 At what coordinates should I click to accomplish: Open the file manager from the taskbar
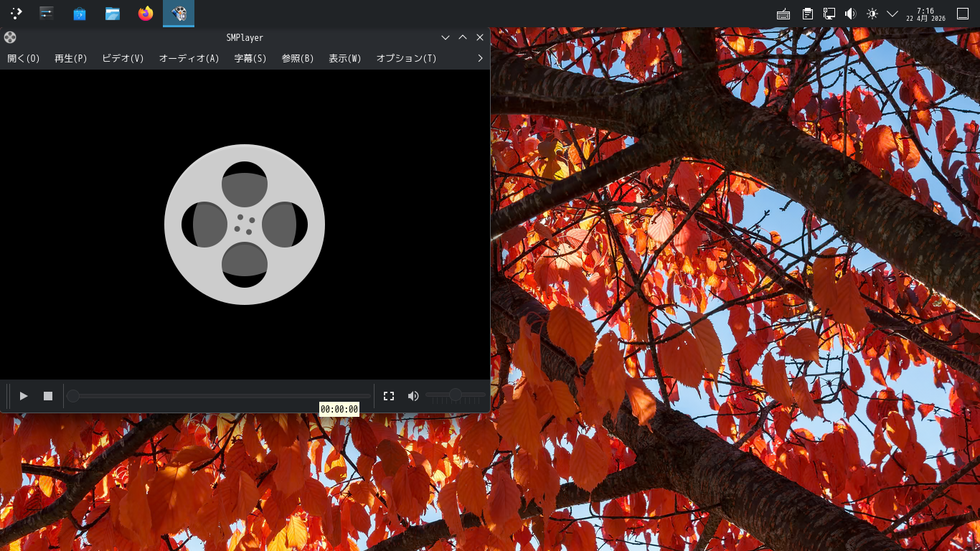pos(112,13)
